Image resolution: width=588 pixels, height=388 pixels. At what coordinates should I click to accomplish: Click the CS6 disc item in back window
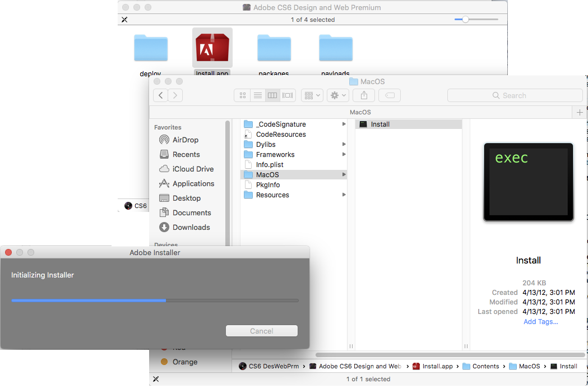coord(136,206)
